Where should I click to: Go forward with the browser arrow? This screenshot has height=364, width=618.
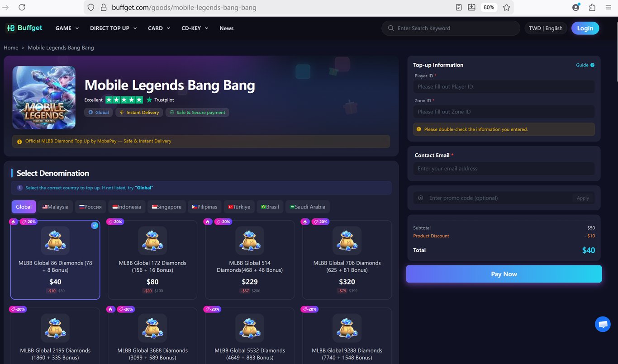point(6,7)
